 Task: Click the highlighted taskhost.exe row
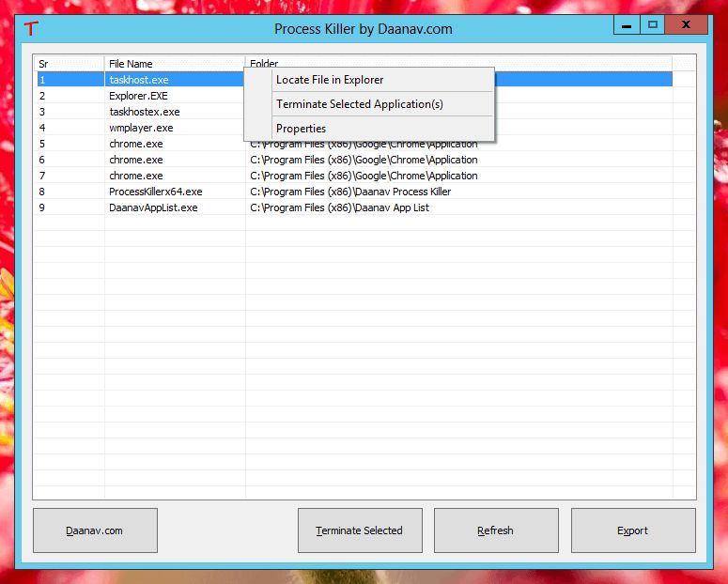[x=139, y=80]
